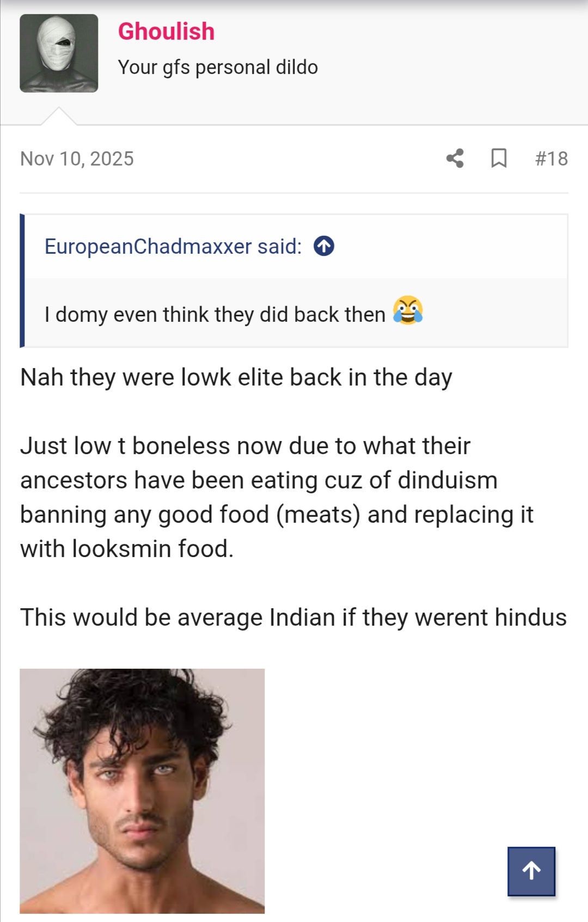
Task: Open Ghoulish's bandaged-head avatar
Action: coord(59,53)
